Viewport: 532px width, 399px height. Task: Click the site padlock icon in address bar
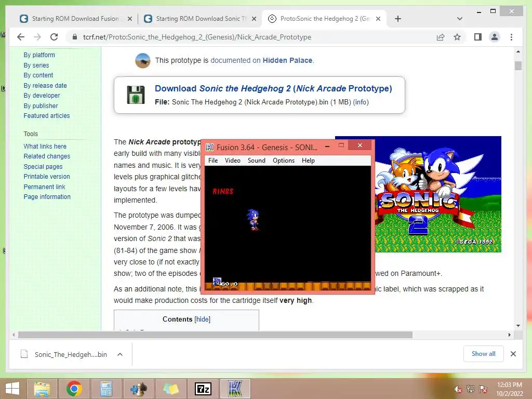tap(75, 37)
